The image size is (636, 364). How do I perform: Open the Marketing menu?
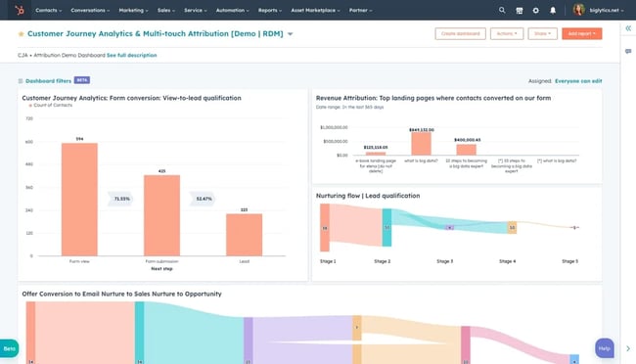pyautogui.click(x=133, y=10)
